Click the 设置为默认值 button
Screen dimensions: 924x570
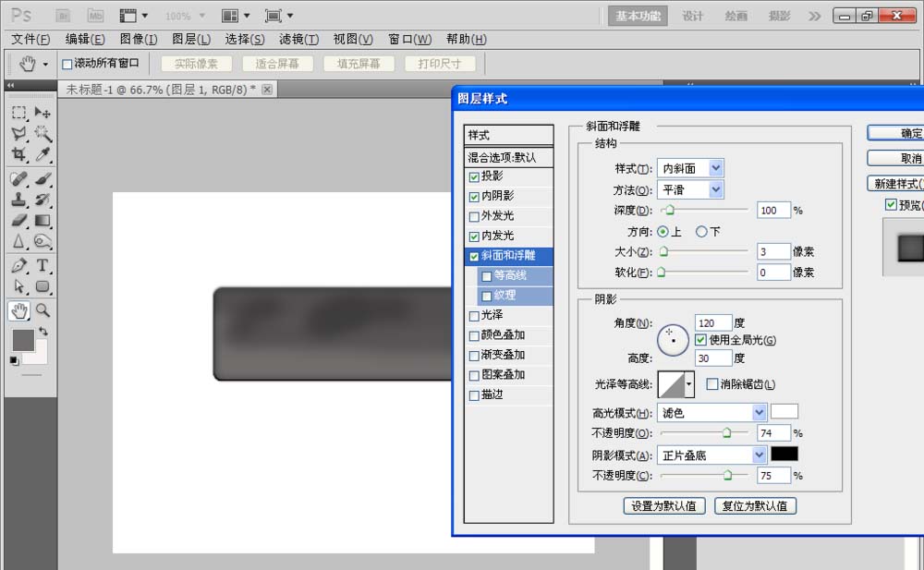click(x=665, y=506)
